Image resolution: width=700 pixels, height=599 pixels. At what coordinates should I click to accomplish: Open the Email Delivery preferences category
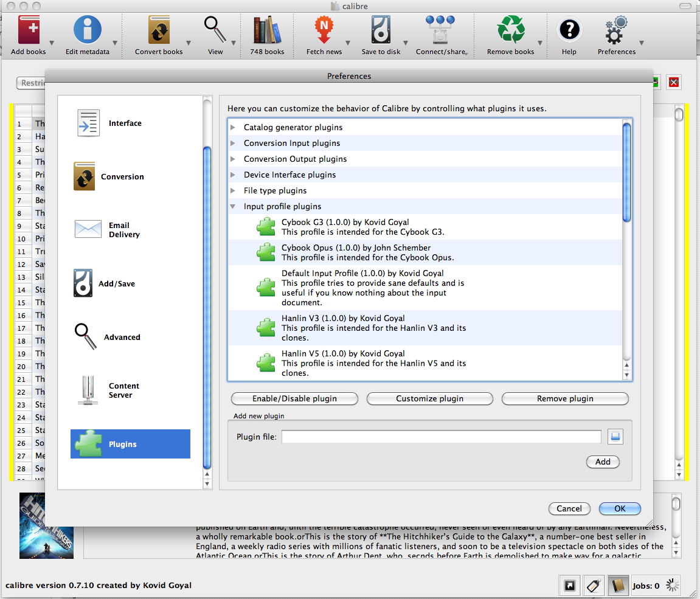(130, 230)
